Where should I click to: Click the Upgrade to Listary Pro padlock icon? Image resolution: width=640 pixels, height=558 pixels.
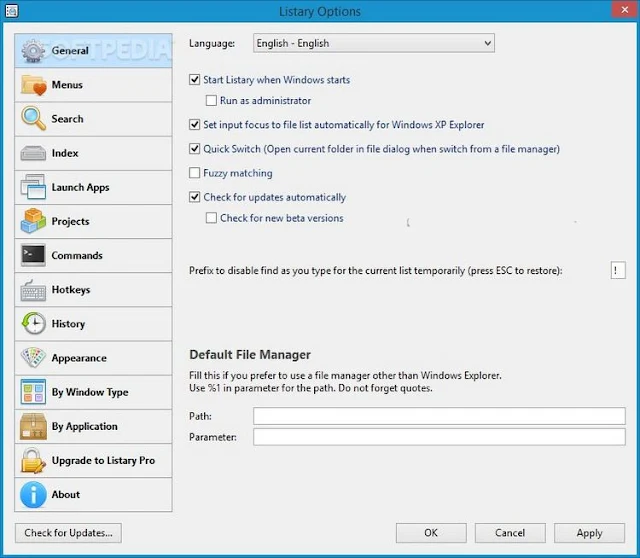[33, 460]
